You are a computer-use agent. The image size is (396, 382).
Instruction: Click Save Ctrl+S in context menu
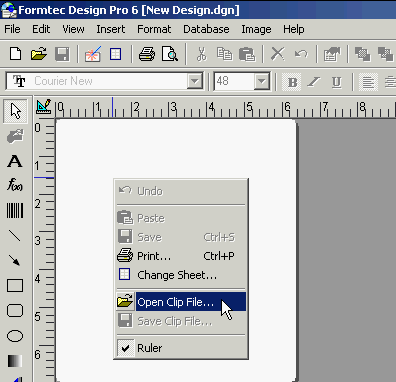coord(181,237)
